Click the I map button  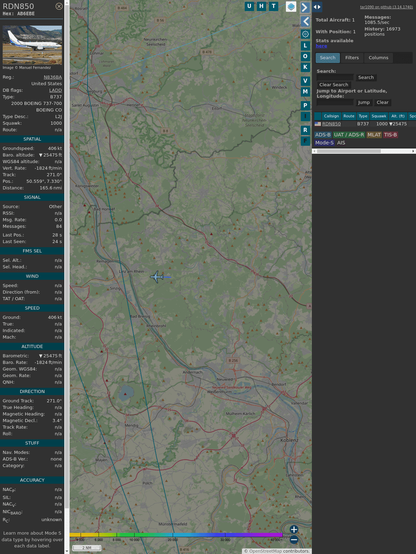(305, 116)
